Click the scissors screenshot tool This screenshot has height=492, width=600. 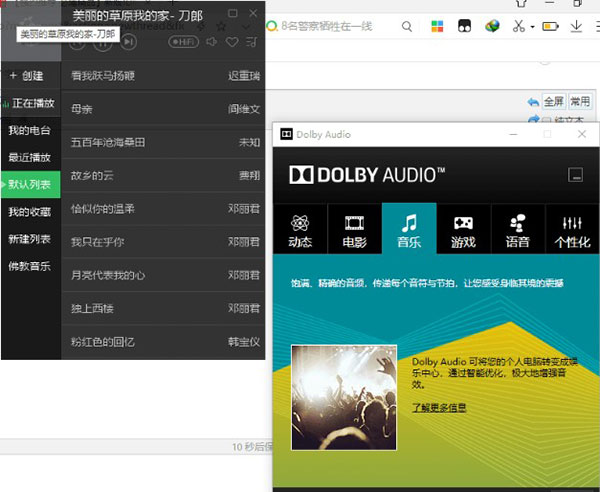(x=518, y=26)
